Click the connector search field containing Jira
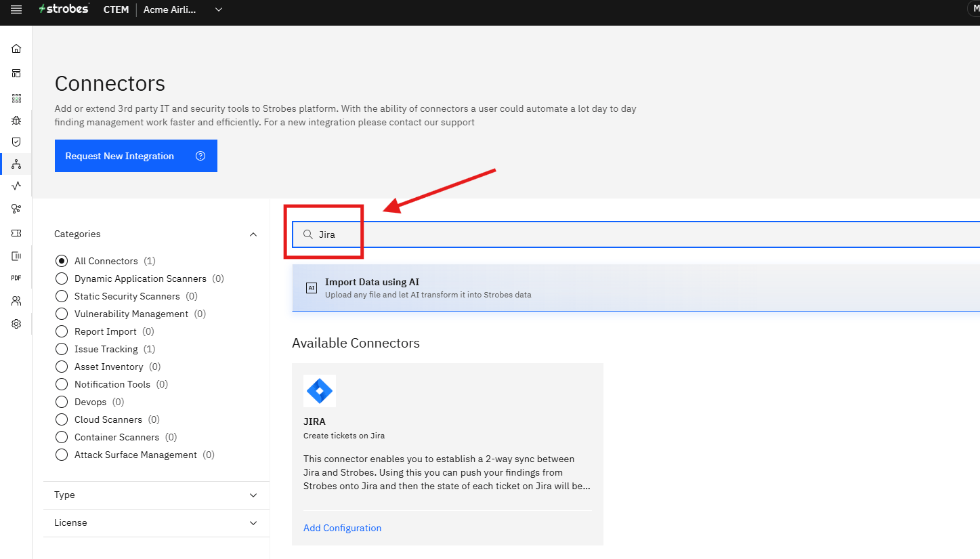The image size is (980, 559). coord(636,234)
